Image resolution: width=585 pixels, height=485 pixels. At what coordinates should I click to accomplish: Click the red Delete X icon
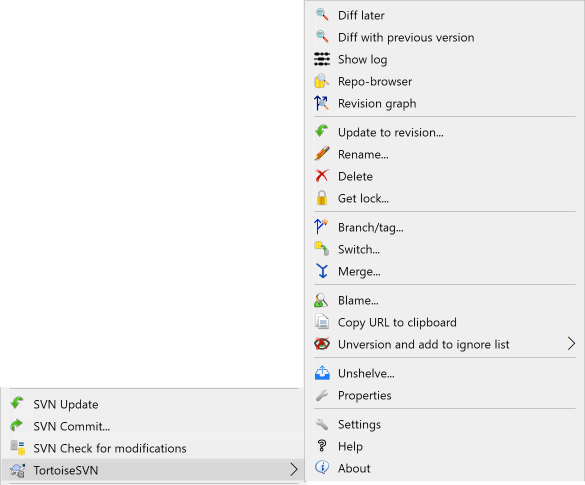click(322, 176)
